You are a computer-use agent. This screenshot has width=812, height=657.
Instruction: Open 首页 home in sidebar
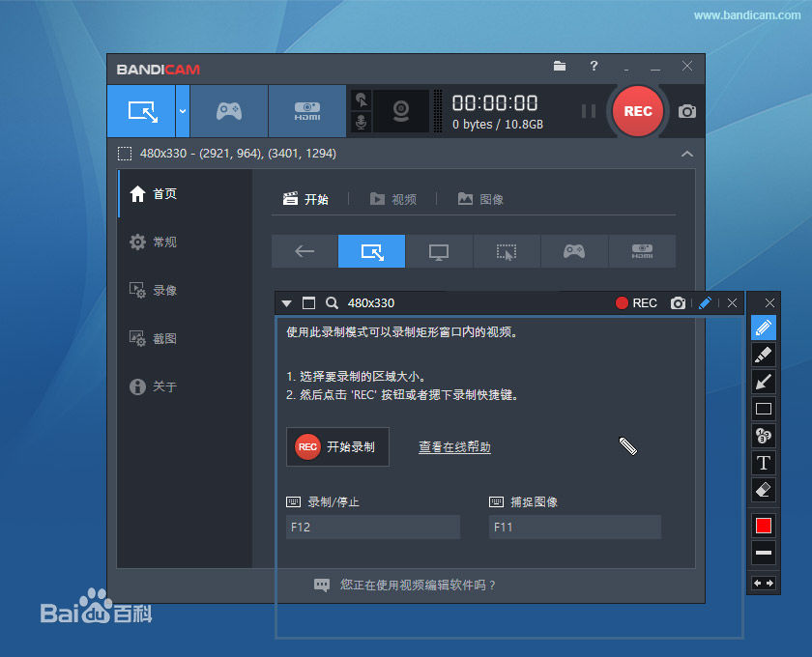pos(164,194)
